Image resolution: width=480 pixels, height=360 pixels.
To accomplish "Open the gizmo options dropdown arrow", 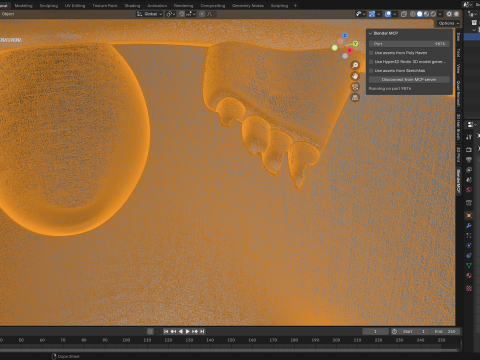I will [x=378, y=14].
